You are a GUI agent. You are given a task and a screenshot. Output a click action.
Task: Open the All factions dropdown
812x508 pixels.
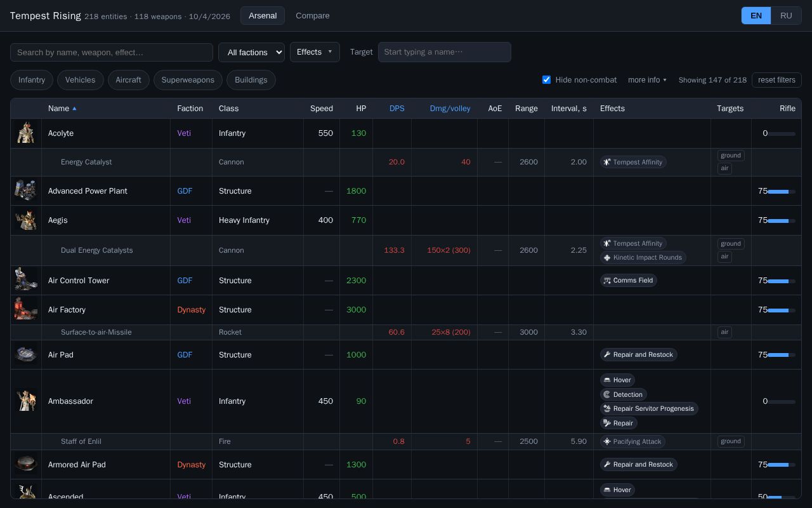click(x=251, y=52)
